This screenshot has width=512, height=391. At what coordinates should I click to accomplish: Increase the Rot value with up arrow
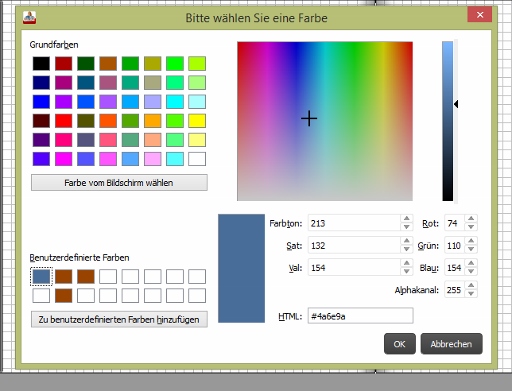point(471,219)
